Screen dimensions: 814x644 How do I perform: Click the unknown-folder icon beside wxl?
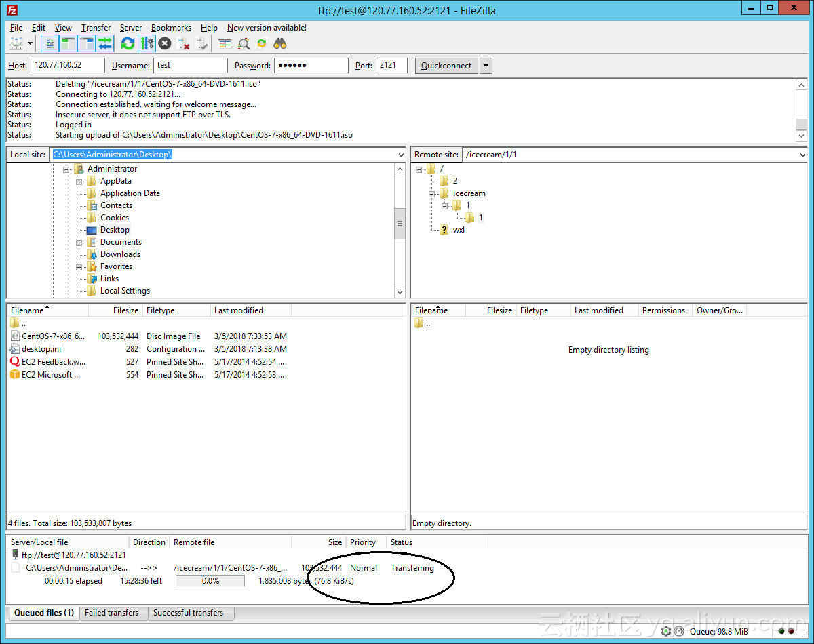(x=444, y=230)
